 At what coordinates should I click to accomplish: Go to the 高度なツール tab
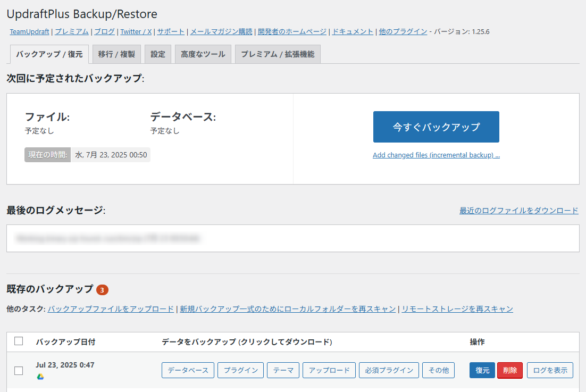click(x=203, y=54)
